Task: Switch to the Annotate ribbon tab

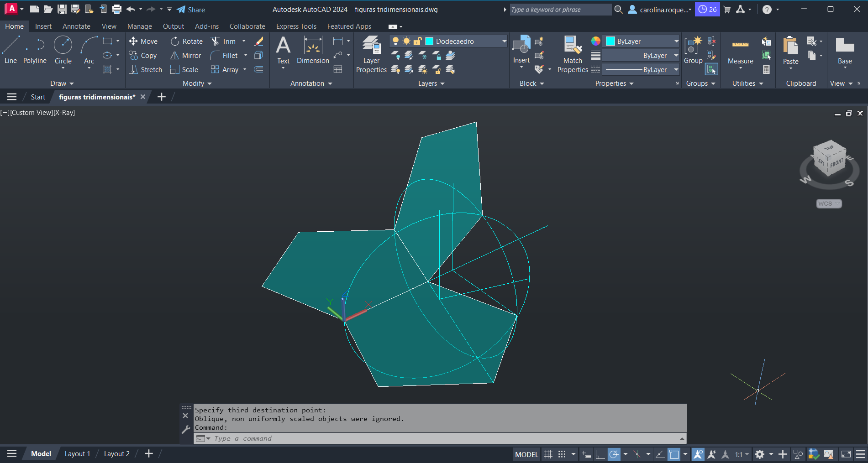Action: point(76,26)
